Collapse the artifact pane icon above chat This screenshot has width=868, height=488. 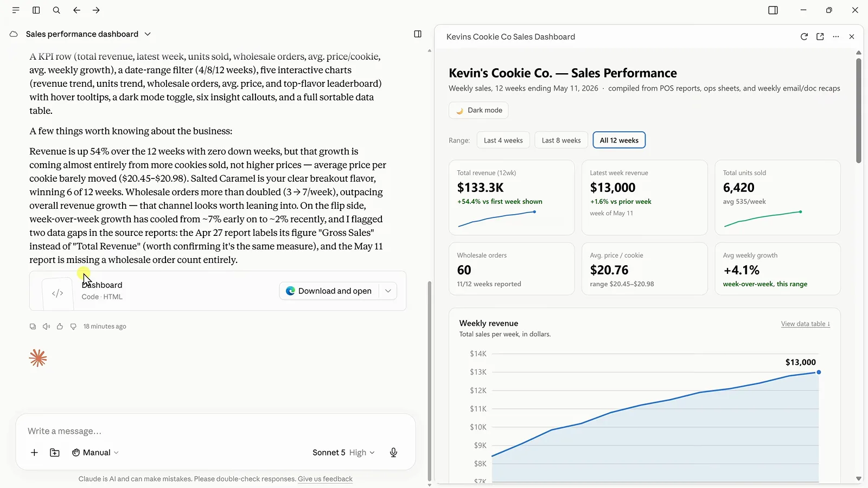point(418,34)
